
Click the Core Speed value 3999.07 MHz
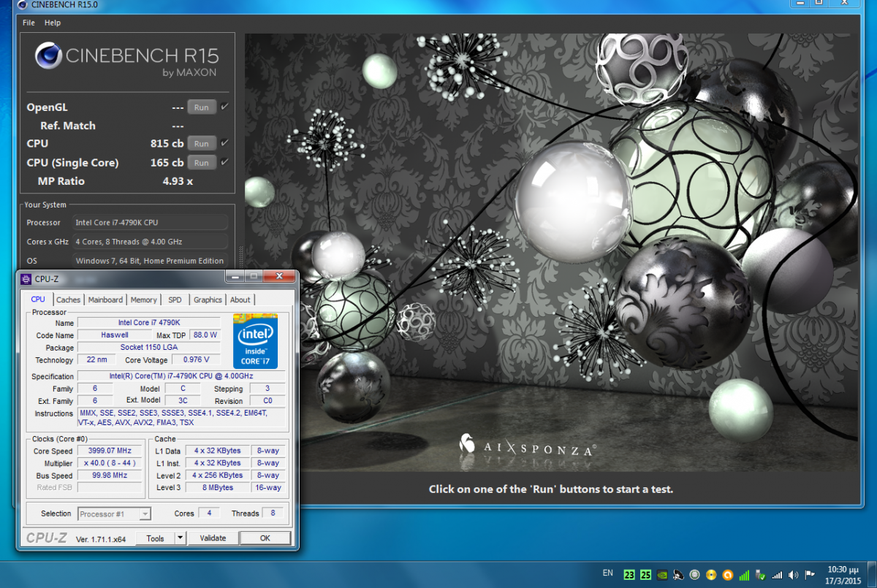(x=110, y=451)
